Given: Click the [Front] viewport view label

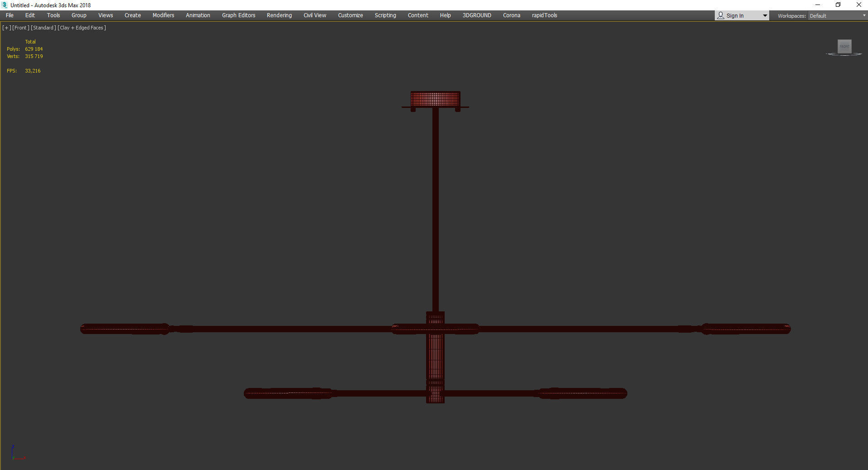Looking at the screenshot, I should tap(21, 28).
